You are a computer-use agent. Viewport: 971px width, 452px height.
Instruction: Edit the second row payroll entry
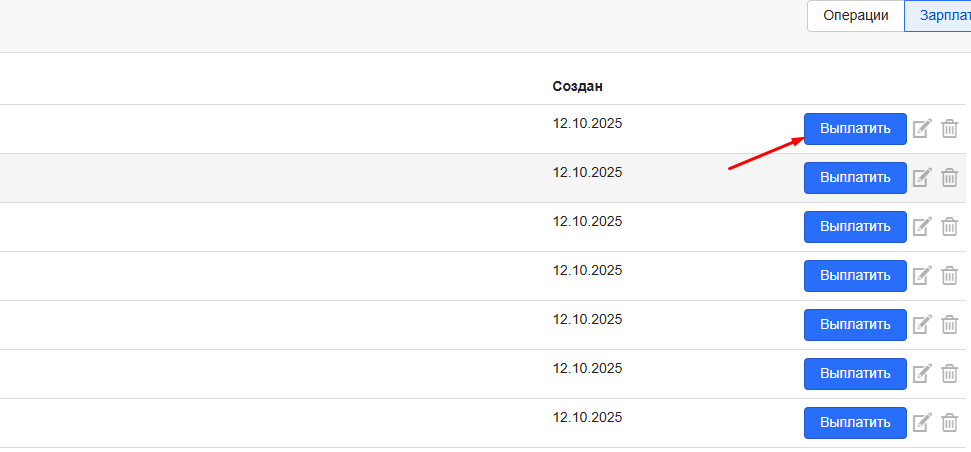[x=922, y=178]
